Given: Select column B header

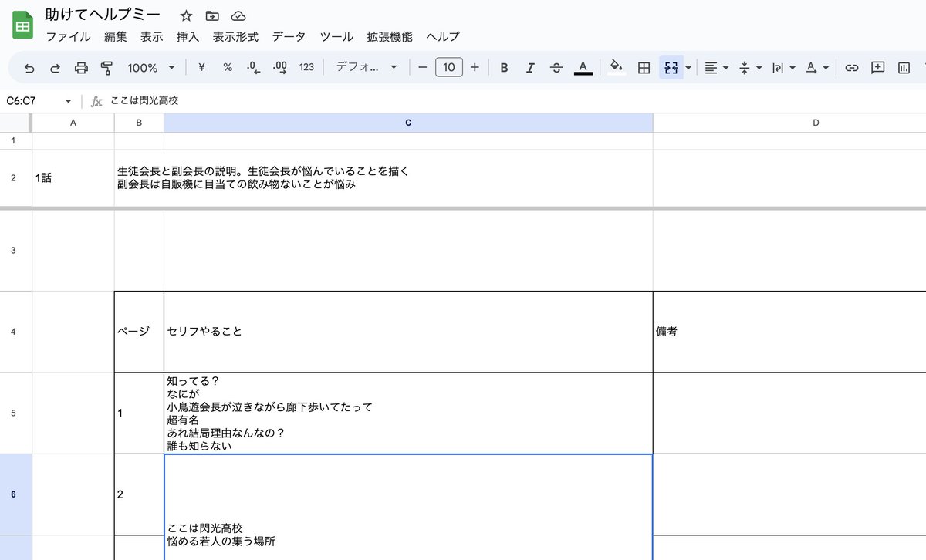Looking at the screenshot, I should [139, 123].
